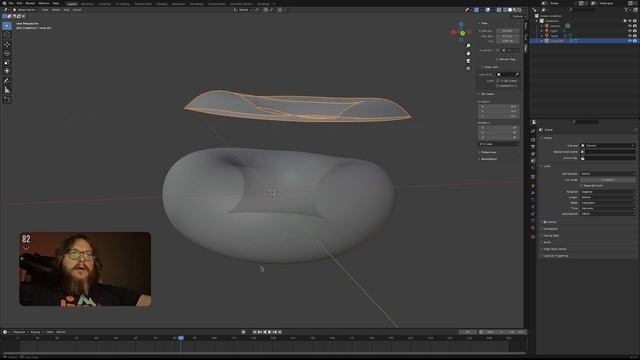The image size is (640, 360).
Task: Select the Add Cube tool
Action: [7, 100]
